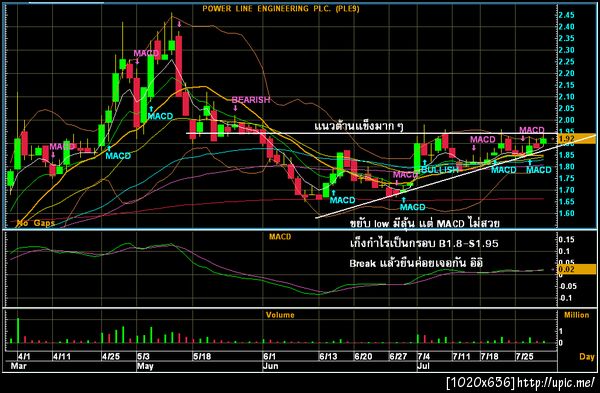Viewport: 600px width, 393px height.
Task: Select the 4/25 date marker
Action: (111, 357)
